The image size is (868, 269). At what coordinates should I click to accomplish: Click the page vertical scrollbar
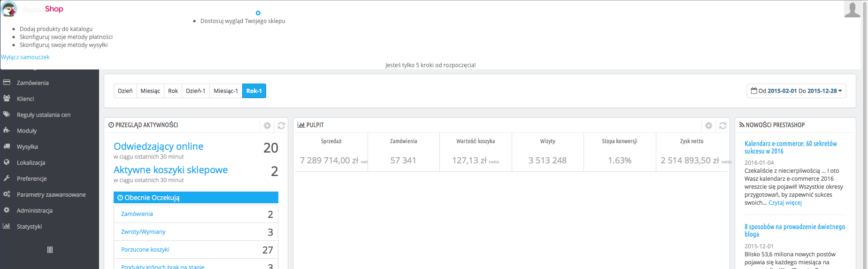865,134
